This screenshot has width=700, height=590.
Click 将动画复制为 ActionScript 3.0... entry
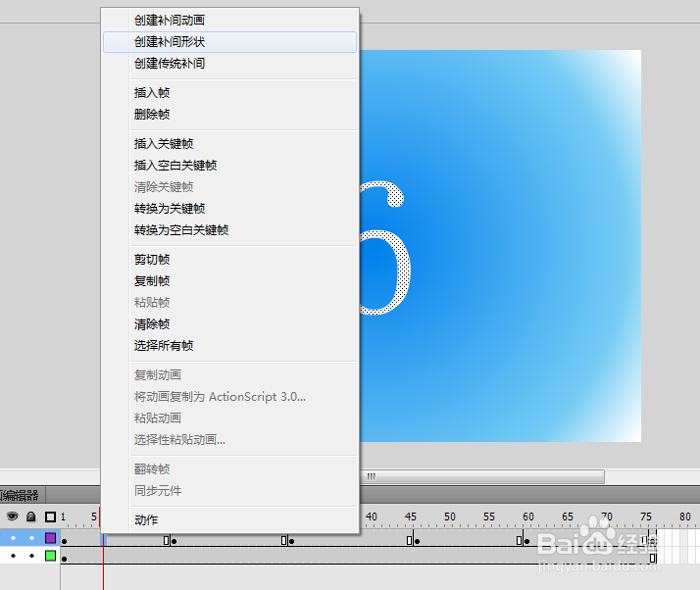[x=230, y=396]
